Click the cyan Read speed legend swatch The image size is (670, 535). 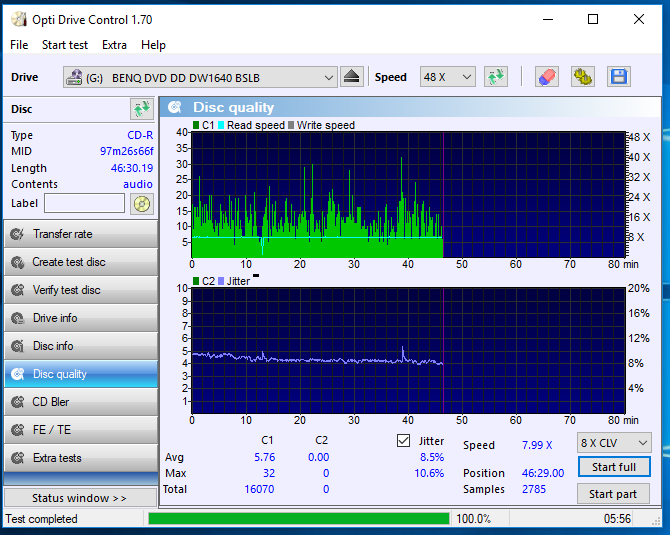coord(221,125)
